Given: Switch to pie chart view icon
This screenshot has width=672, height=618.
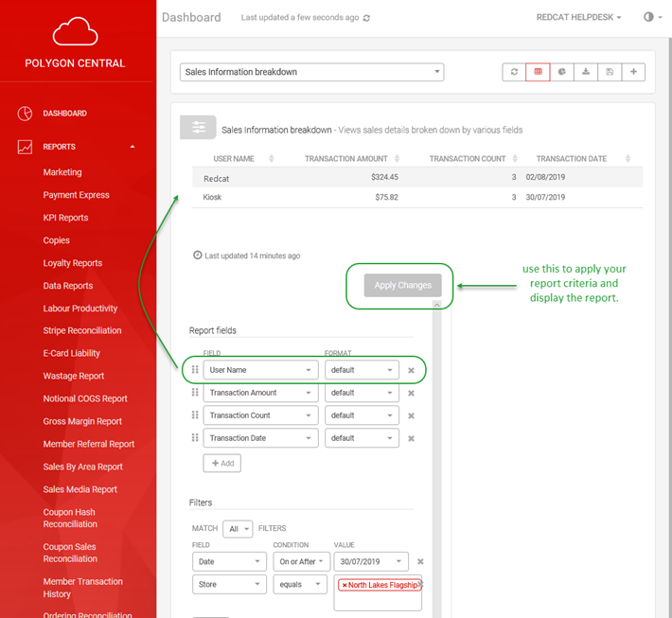Looking at the screenshot, I should click(562, 72).
